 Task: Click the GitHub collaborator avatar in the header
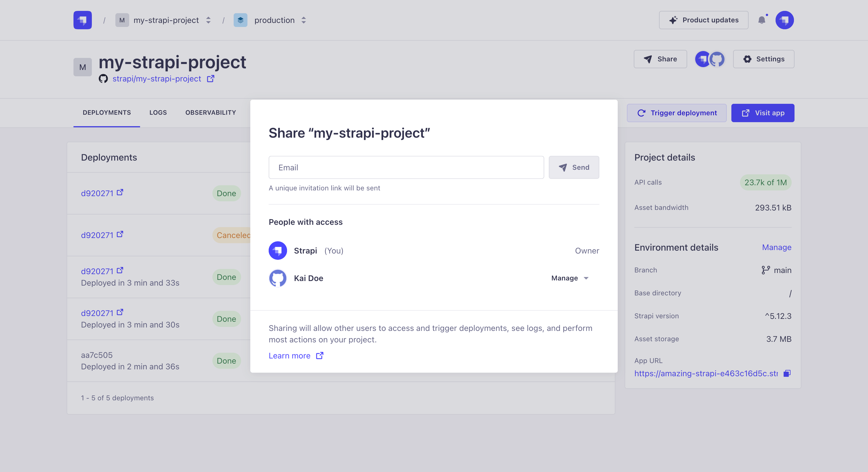[x=717, y=59]
